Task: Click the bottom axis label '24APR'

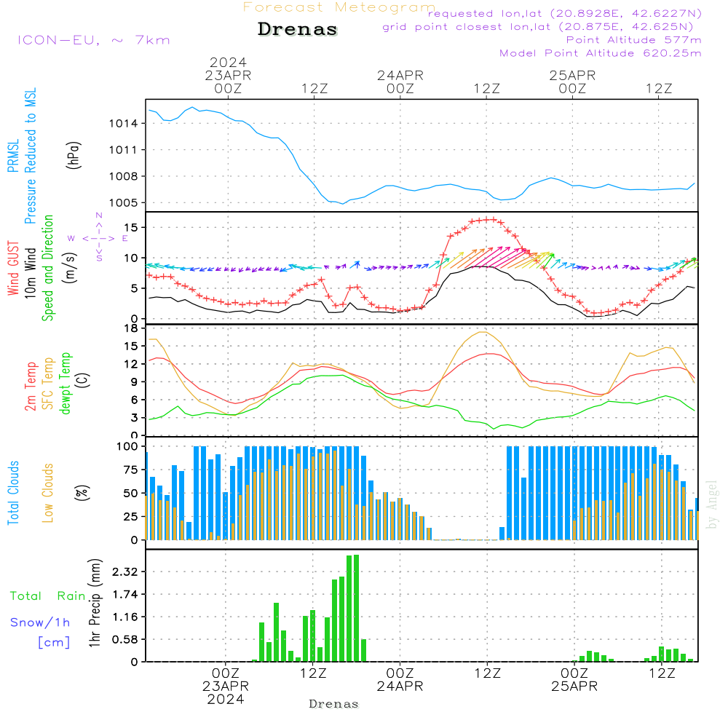Action: 400,687
